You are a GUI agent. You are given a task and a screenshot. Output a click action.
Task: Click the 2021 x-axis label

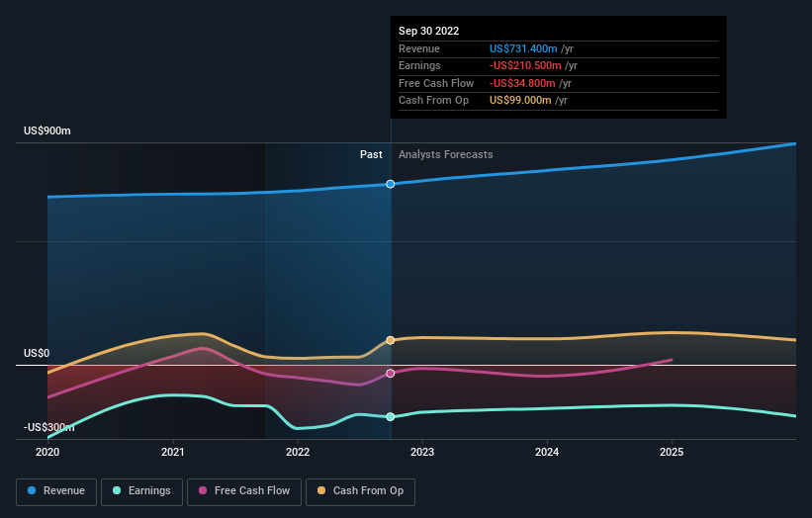172,453
